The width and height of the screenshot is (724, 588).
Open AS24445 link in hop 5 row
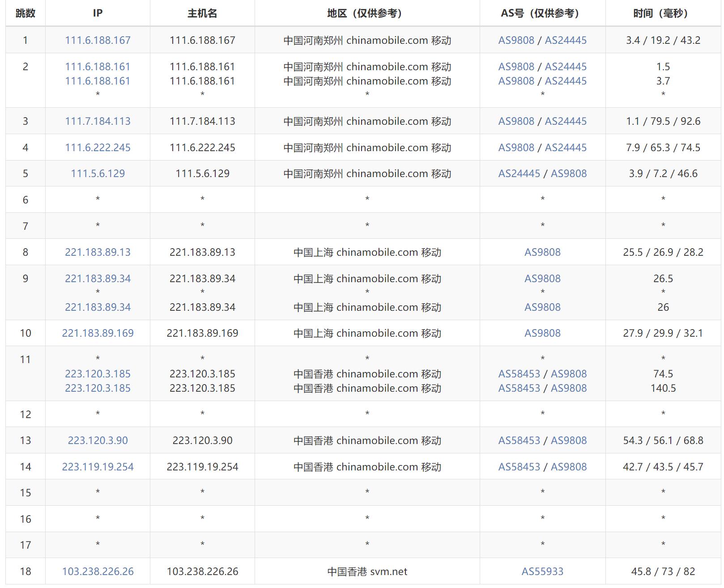tap(520, 173)
